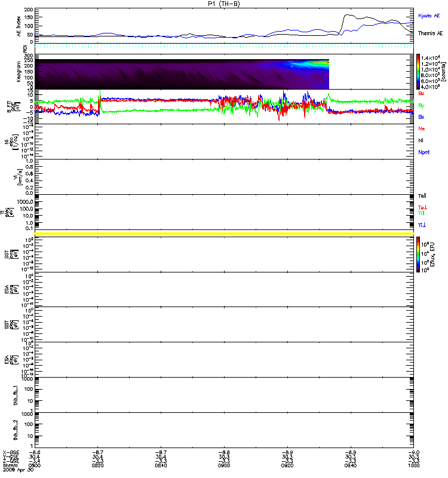The height and width of the screenshot is (478, 448).
Task: Click the plot title P1 (TH-B)
Action: [x=224, y=4]
